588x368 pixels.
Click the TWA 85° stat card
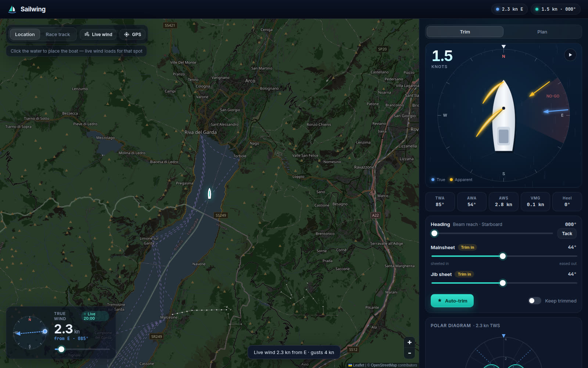(x=440, y=201)
